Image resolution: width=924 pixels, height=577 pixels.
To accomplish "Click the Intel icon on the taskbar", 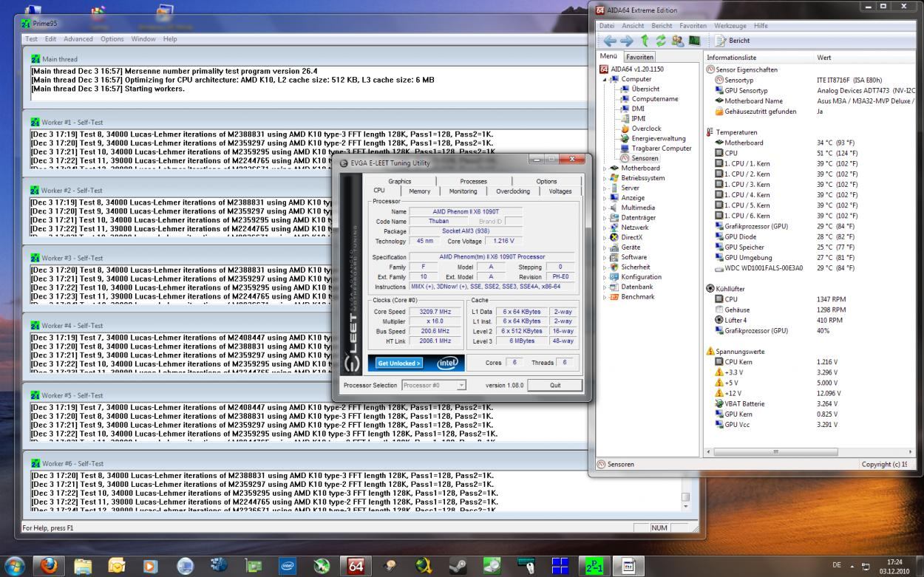I will click(x=288, y=565).
